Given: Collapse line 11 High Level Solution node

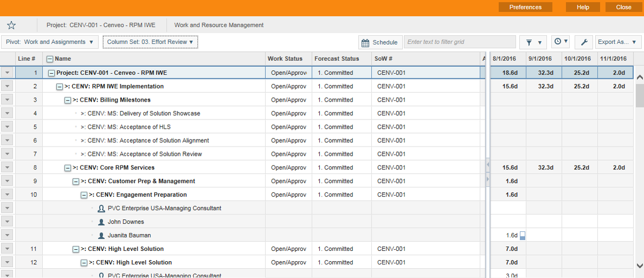Looking at the screenshot, I should (76, 249).
